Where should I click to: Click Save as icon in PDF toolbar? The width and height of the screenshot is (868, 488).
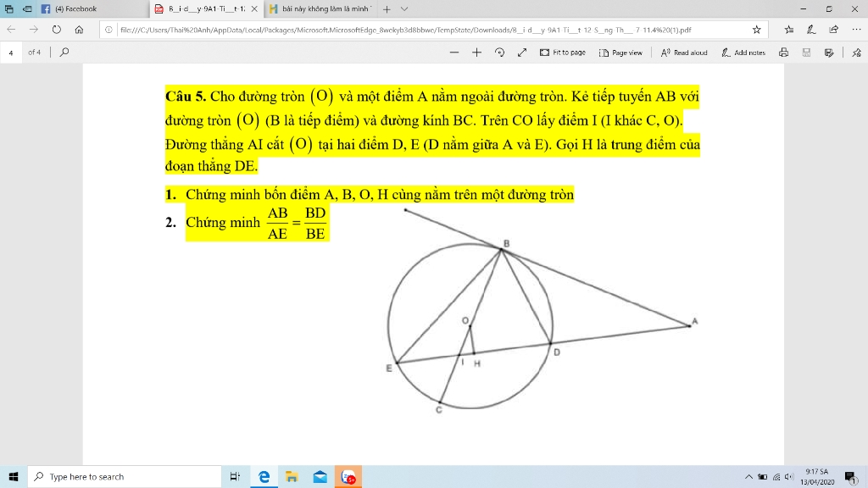(829, 53)
